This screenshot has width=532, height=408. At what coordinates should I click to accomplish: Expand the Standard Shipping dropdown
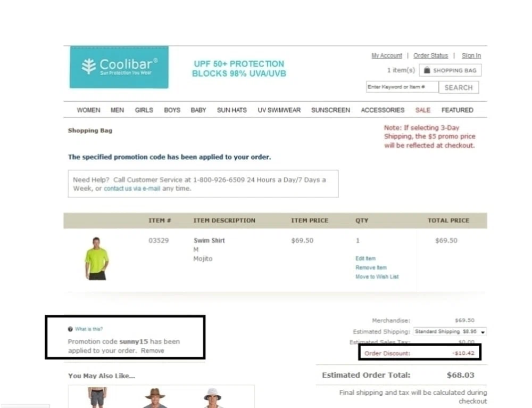[x=450, y=331]
